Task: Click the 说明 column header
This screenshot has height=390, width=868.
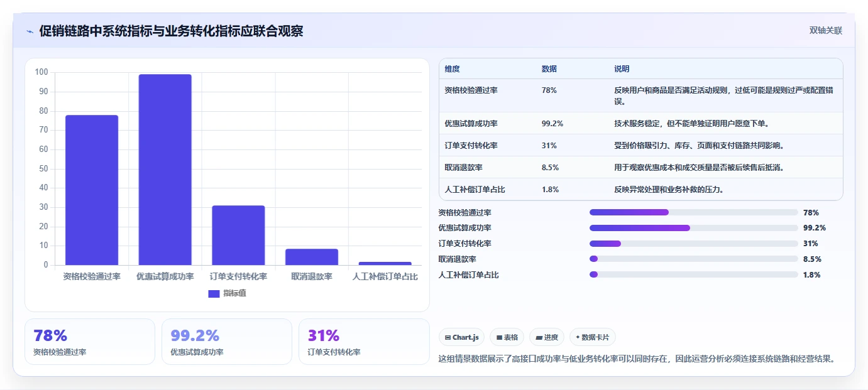Action: pos(622,69)
